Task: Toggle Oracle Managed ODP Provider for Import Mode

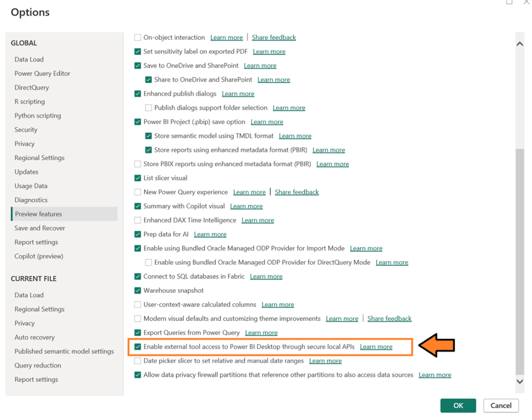Action: [x=137, y=248]
